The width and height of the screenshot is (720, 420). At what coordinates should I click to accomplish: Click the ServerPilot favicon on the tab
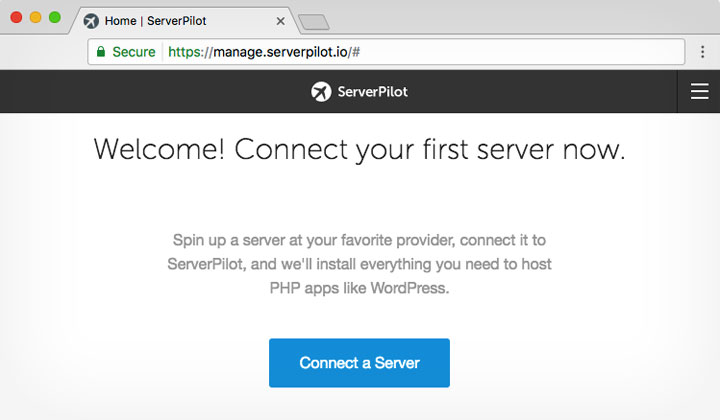91,21
